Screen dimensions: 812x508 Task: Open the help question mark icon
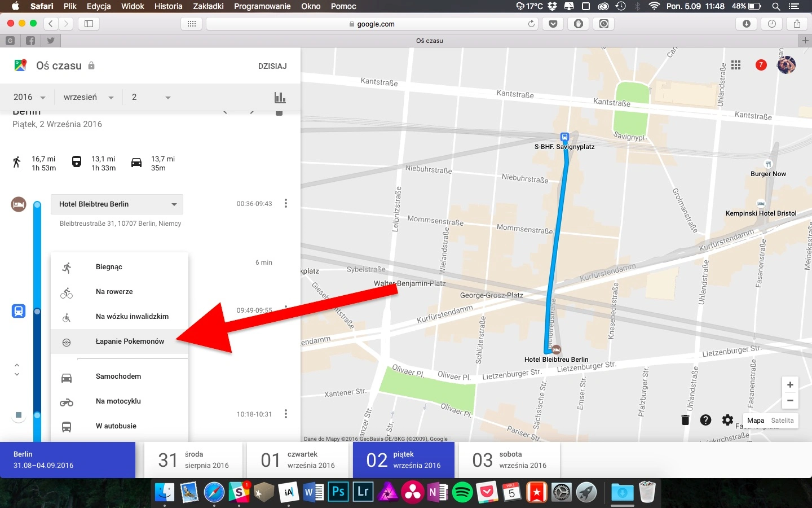(x=705, y=420)
